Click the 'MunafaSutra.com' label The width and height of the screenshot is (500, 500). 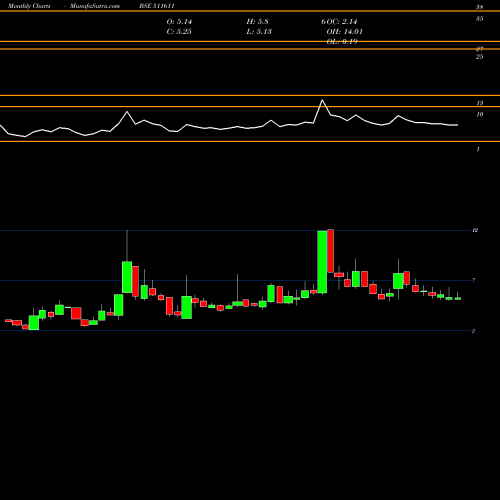(95, 6)
